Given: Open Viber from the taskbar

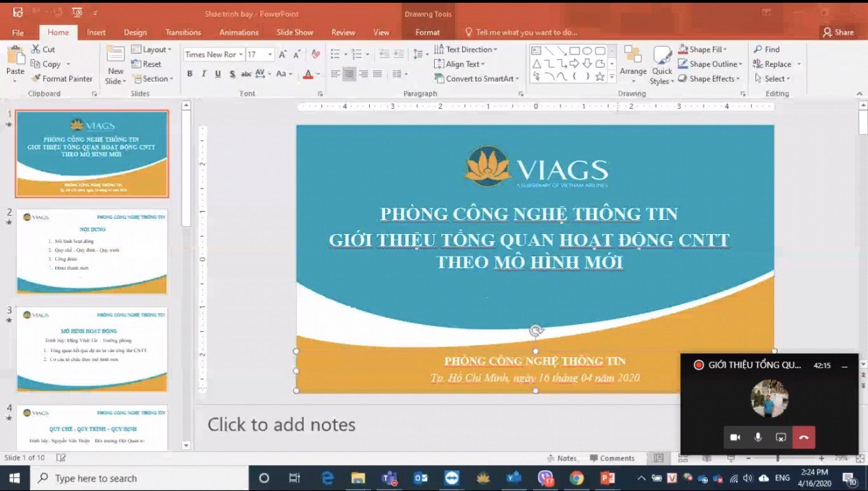Looking at the screenshot, I should click(x=546, y=478).
